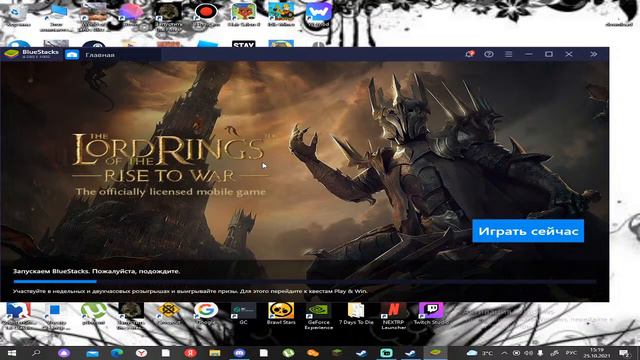Open Yandex Browser round taskbar icon
Viewport: 640px width, 360px height.
pyautogui.click(x=142, y=353)
